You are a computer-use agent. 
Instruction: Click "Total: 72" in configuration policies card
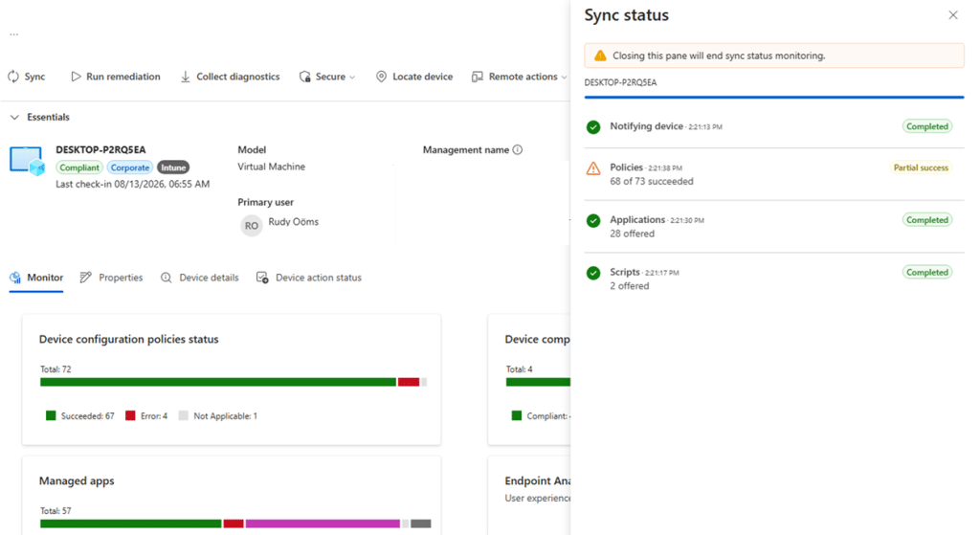[56, 369]
